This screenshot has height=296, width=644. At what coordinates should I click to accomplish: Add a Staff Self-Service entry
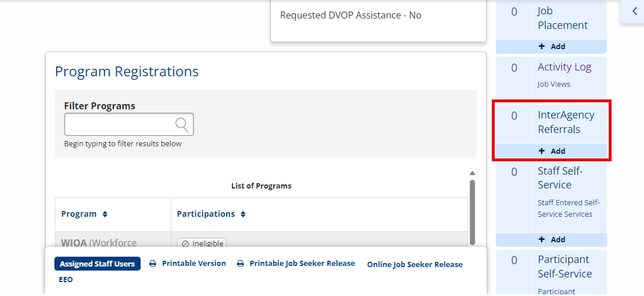[551, 239]
